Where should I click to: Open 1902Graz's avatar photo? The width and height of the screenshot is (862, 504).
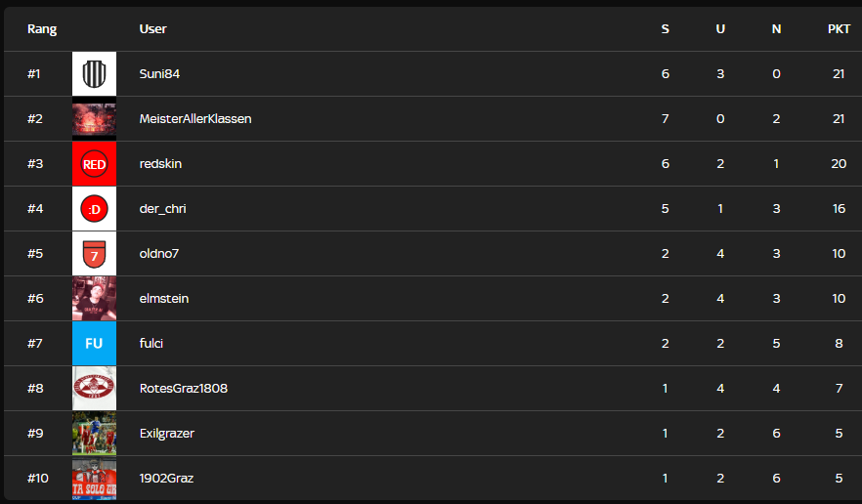[x=94, y=479]
